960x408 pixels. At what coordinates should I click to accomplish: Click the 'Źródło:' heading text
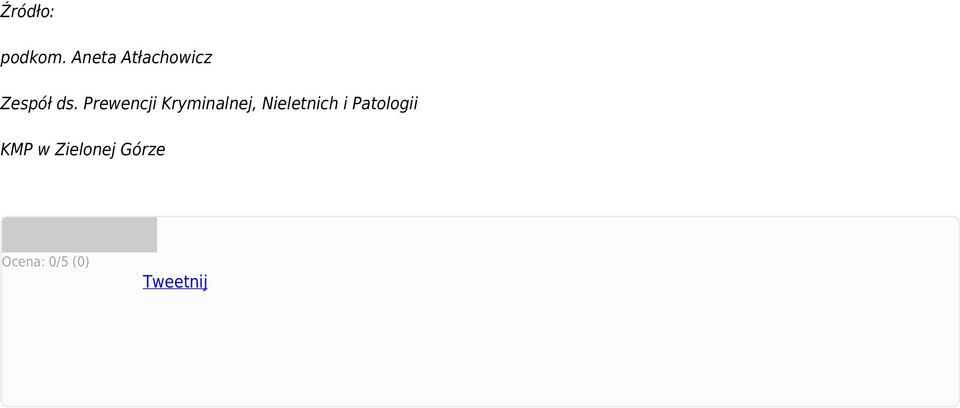coord(28,11)
